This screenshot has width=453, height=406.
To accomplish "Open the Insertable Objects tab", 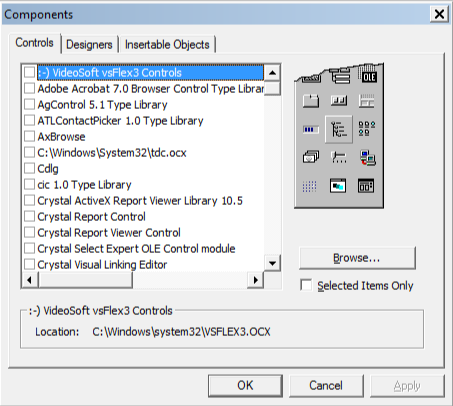I will (167, 45).
